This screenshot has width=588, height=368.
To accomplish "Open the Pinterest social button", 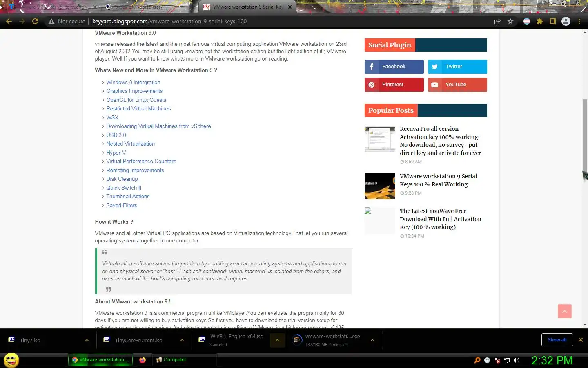I will [x=394, y=85].
